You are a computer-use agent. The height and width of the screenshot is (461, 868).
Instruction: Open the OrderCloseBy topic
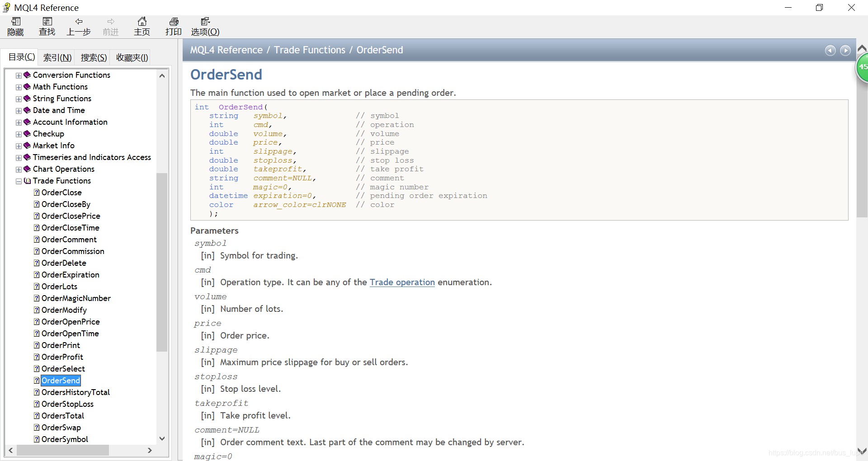(x=66, y=204)
